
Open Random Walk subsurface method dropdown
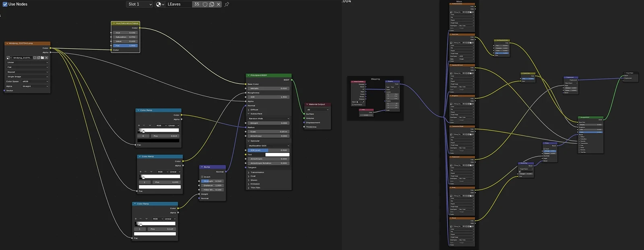click(x=268, y=119)
